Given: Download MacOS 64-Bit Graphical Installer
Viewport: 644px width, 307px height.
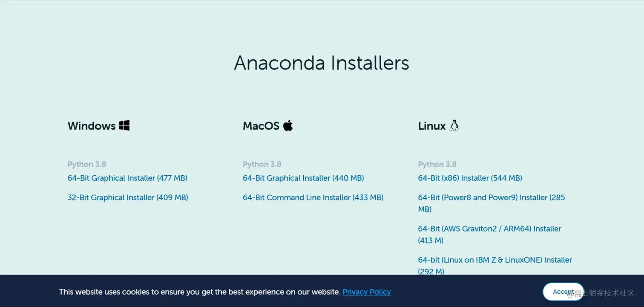Looking at the screenshot, I should tap(303, 178).
